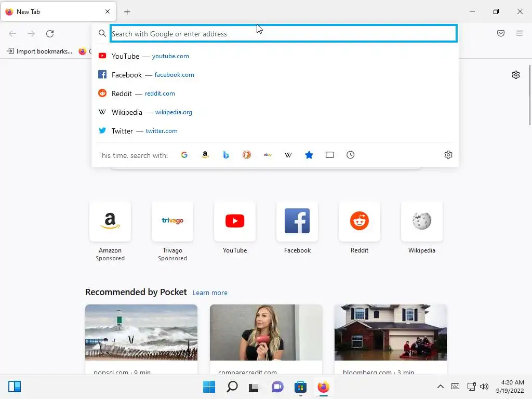Choose Reddit — reddit.com suggestion

tap(275, 94)
